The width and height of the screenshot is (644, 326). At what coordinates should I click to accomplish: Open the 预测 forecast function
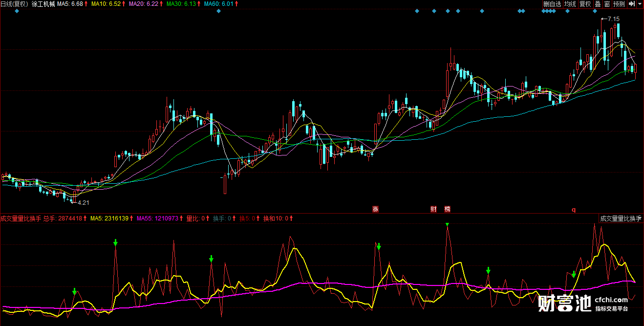click(x=619, y=4)
